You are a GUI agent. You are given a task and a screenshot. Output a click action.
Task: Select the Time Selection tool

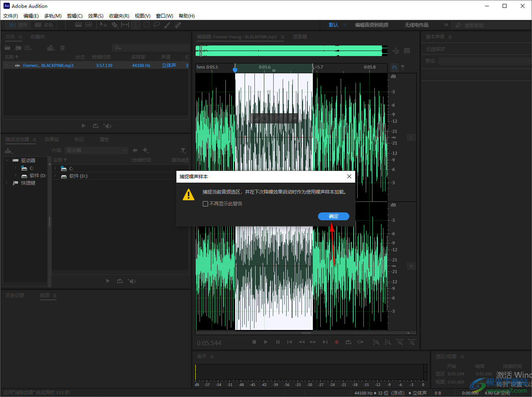pyautogui.click(x=135, y=25)
